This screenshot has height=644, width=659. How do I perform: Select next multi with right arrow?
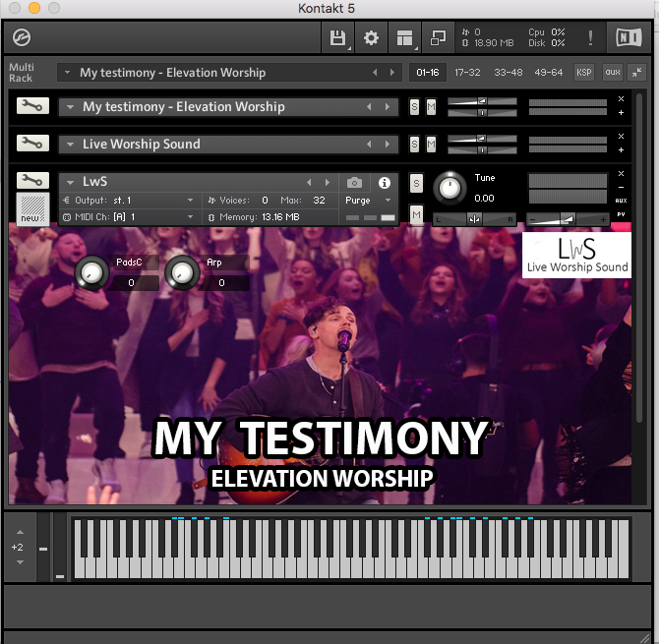(x=392, y=72)
